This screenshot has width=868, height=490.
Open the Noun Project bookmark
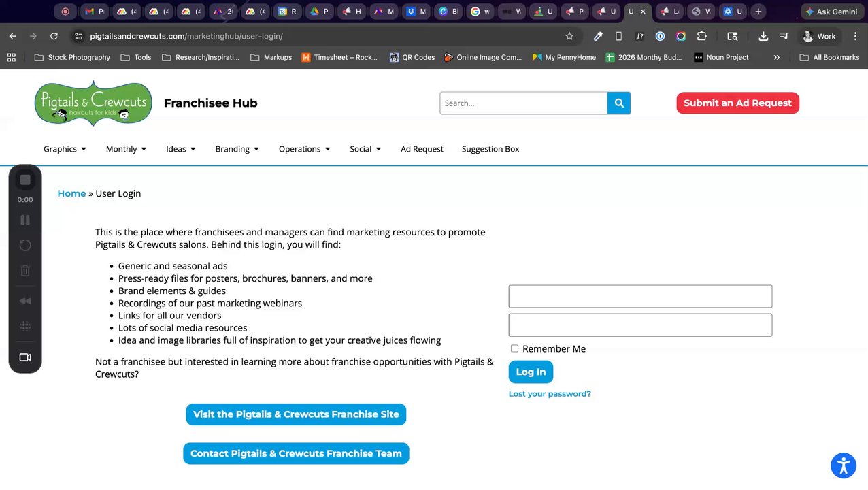pos(721,57)
